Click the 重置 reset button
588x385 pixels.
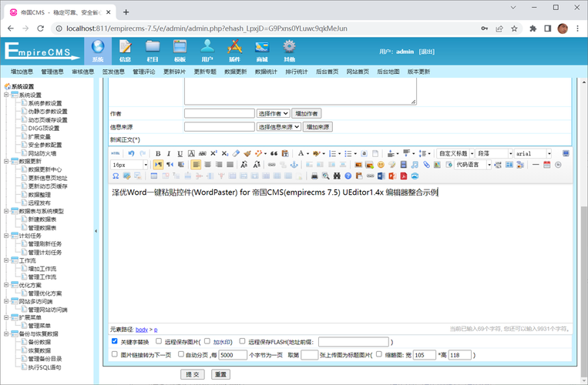[x=221, y=374]
